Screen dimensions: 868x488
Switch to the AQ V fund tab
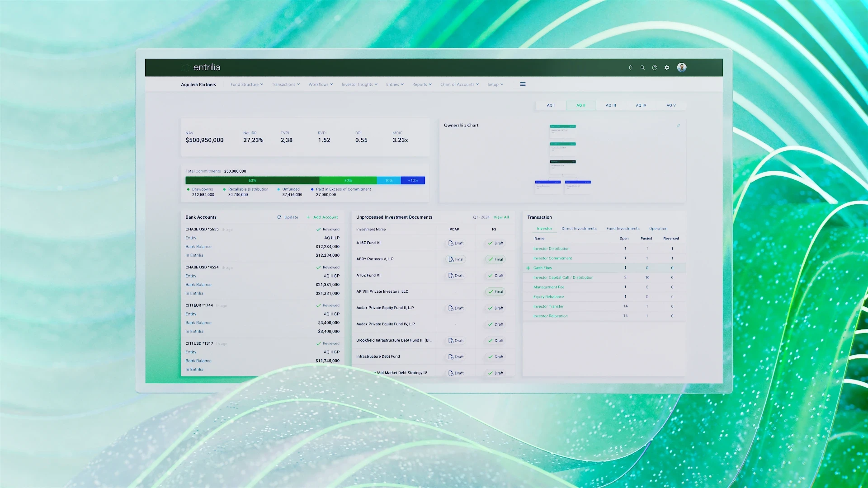(671, 105)
